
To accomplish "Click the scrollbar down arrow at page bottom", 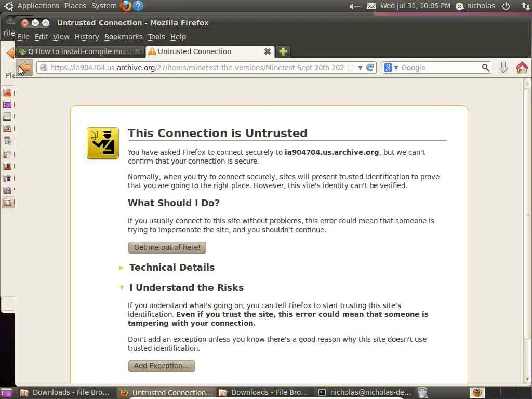I will click(x=527, y=379).
